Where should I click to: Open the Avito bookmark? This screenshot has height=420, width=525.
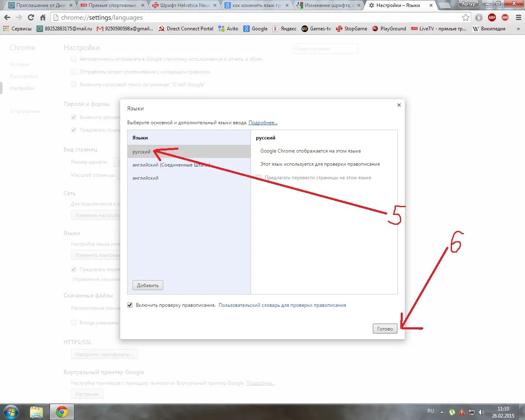[x=228, y=29]
